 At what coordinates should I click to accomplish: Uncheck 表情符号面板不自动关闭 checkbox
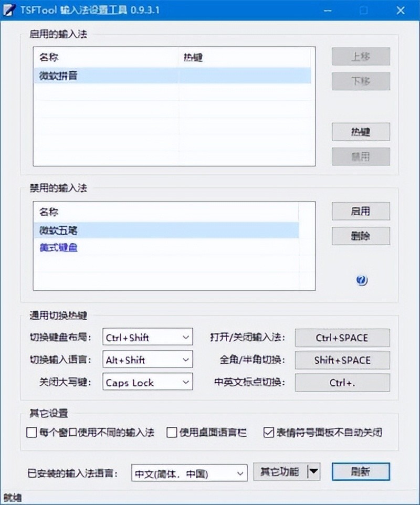pyautogui.click(x=268, y=433)
